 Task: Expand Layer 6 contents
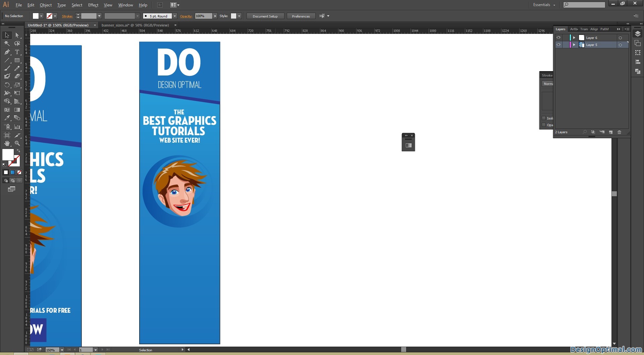coord(574,38)
